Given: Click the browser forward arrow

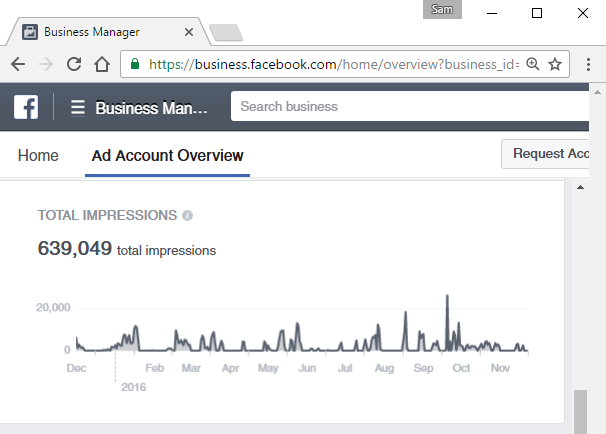Looking at the screenshot, I should 46,64.
